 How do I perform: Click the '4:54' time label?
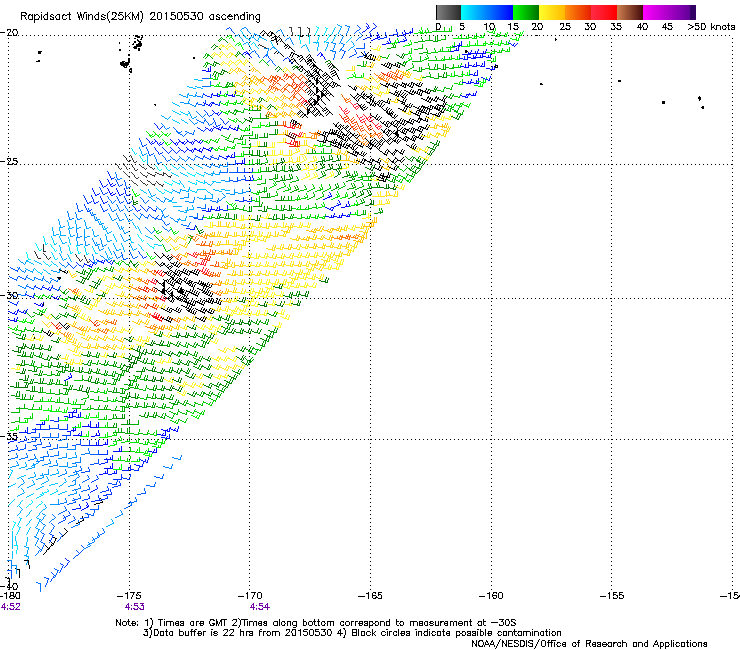[x=260, y=607]
